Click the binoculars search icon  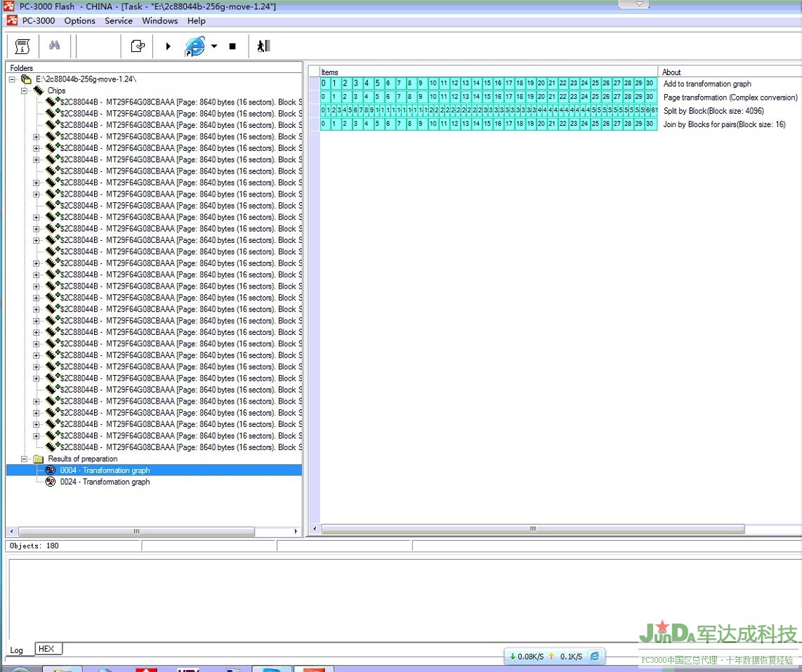coord(54,46)
